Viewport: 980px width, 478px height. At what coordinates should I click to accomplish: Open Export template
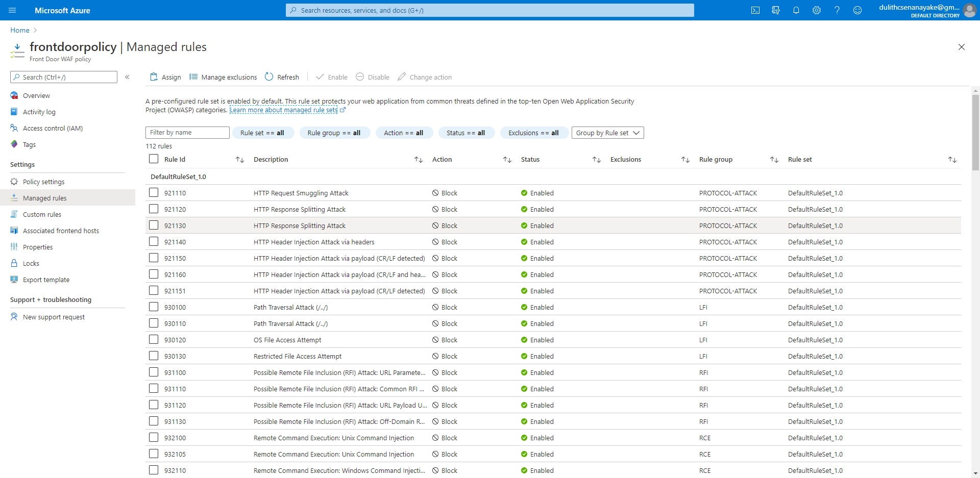tap(46, 280)
